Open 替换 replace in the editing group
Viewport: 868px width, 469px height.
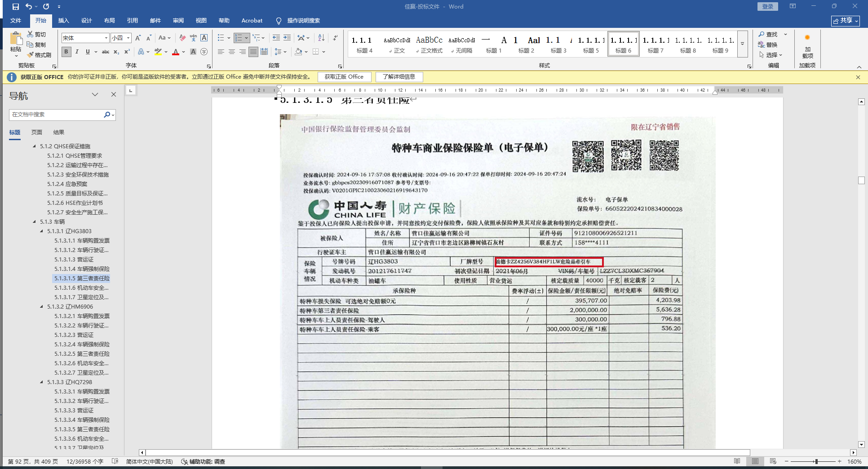(x=768, y=44)
